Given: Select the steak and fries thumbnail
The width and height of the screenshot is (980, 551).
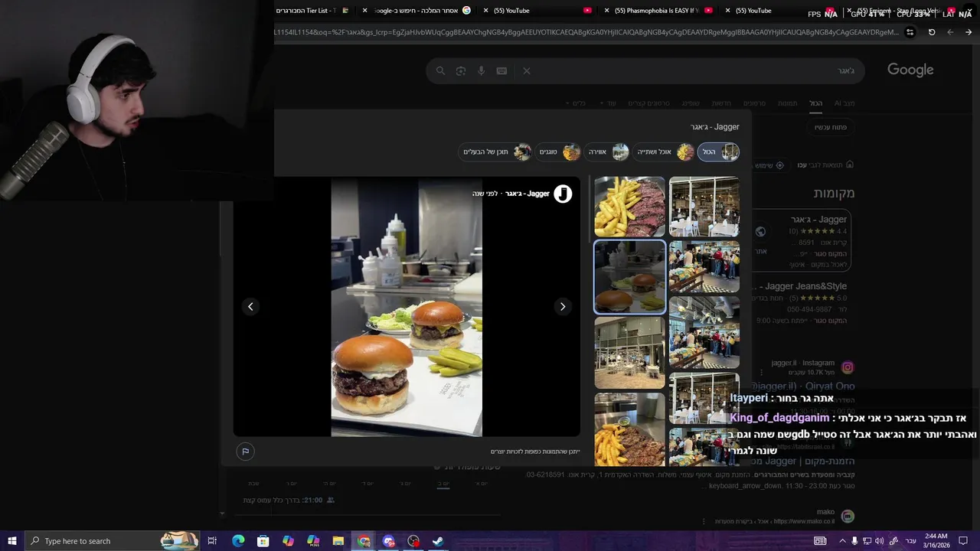Looking at the screenshot, I should [x=629, y=207].
